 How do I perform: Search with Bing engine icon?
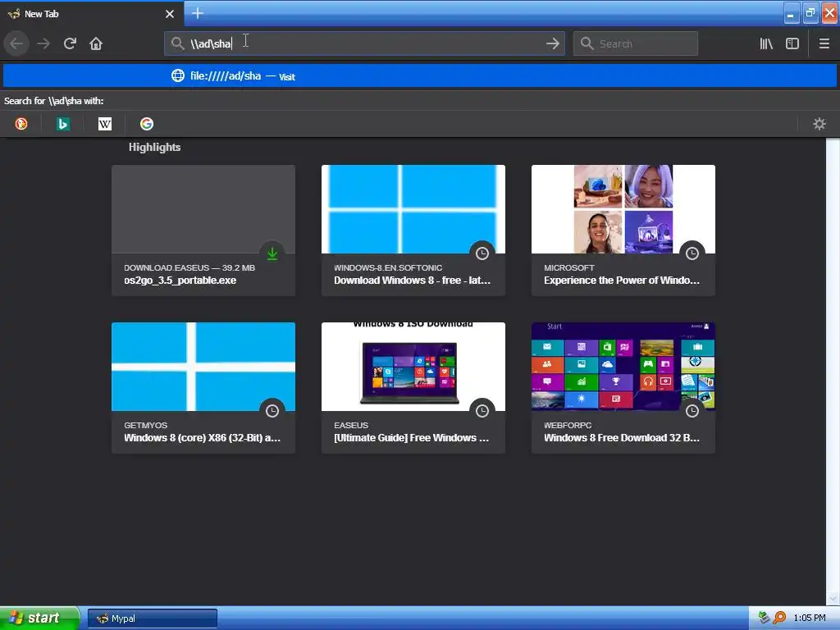(x=62, y=124)
